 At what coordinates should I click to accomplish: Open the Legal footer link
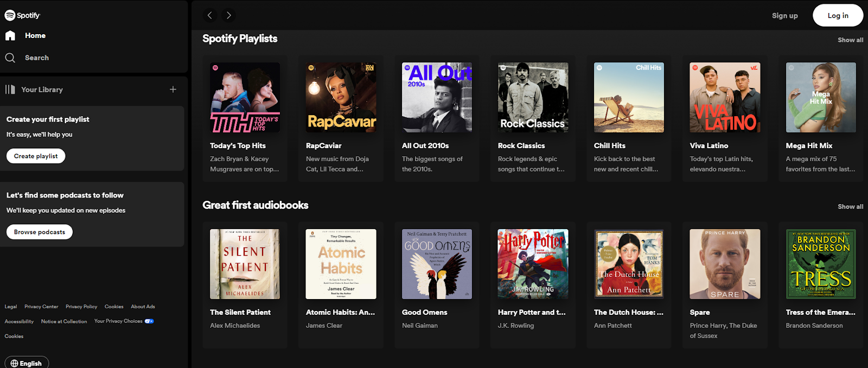(11, 307)
